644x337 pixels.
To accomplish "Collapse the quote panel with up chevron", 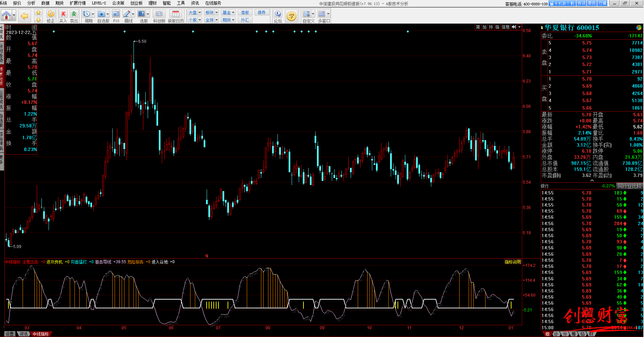I will (x=592, y=181).
